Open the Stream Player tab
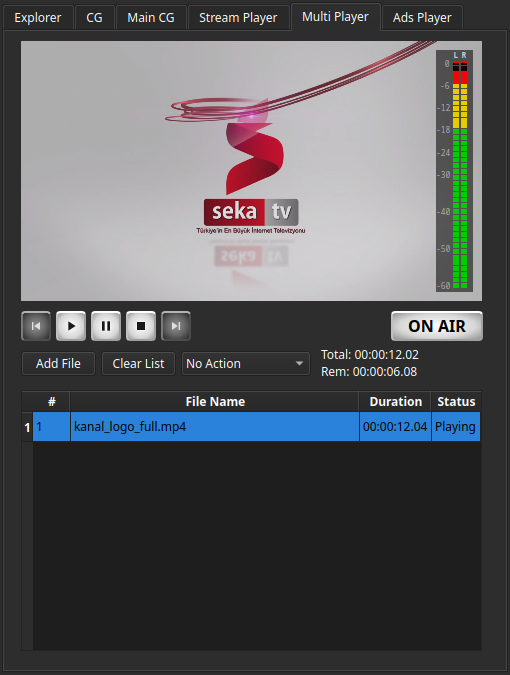510x675 pixels. [238, 18]
